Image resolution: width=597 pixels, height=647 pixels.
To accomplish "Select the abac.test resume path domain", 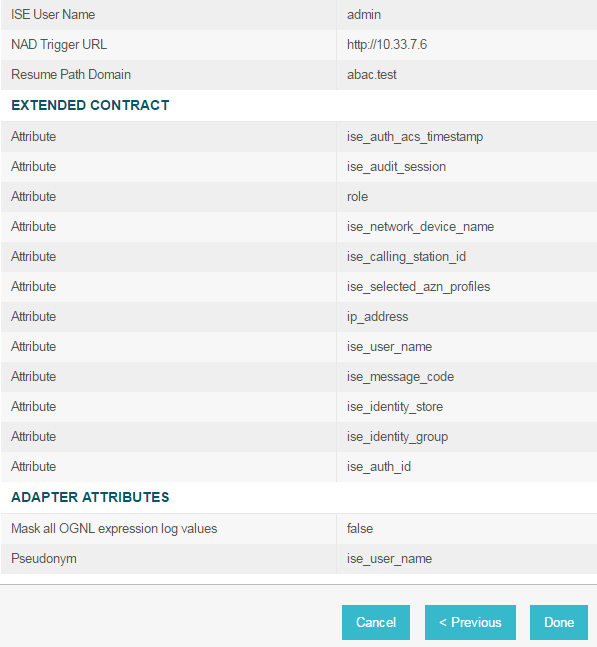I will pos(372,75).
